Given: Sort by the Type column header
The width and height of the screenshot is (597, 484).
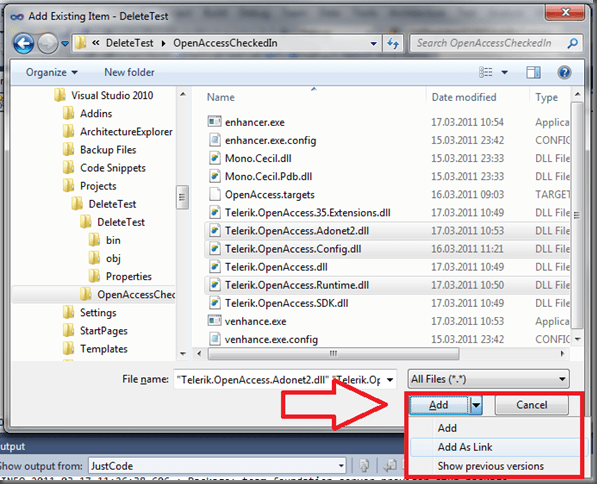Looking at the screenshot, I should (x=546, y=97).
